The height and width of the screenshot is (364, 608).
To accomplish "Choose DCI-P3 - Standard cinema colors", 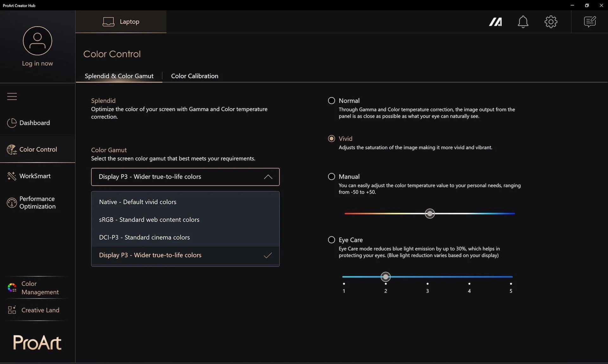I will (144, 238).
